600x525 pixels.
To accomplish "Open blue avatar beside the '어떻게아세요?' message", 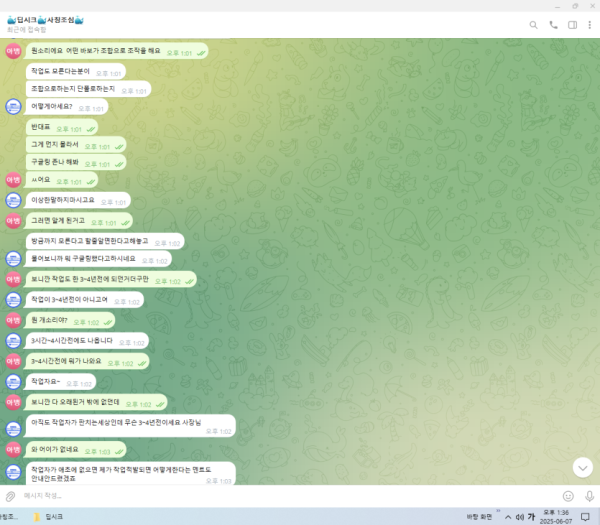I will pyautogui.click(x=13, y=106).
